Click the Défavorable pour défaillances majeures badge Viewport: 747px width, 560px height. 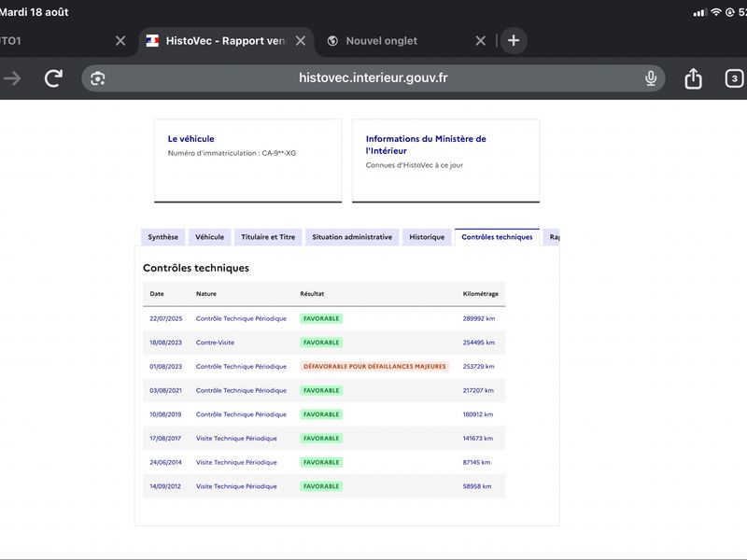[x=374, y=366]
